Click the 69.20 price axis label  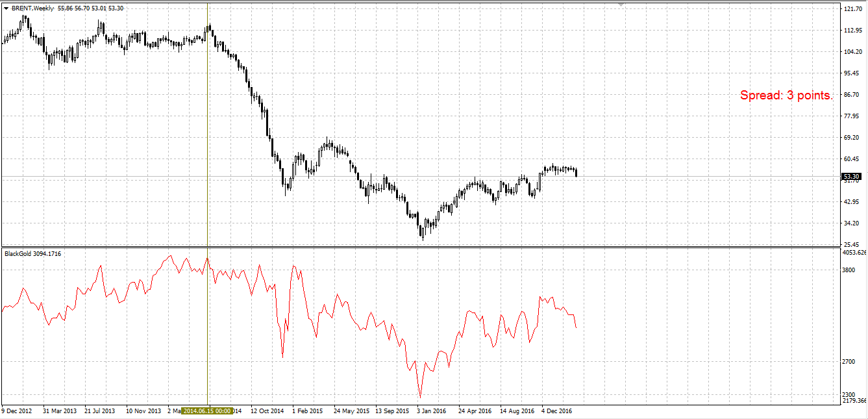(851, 138)
